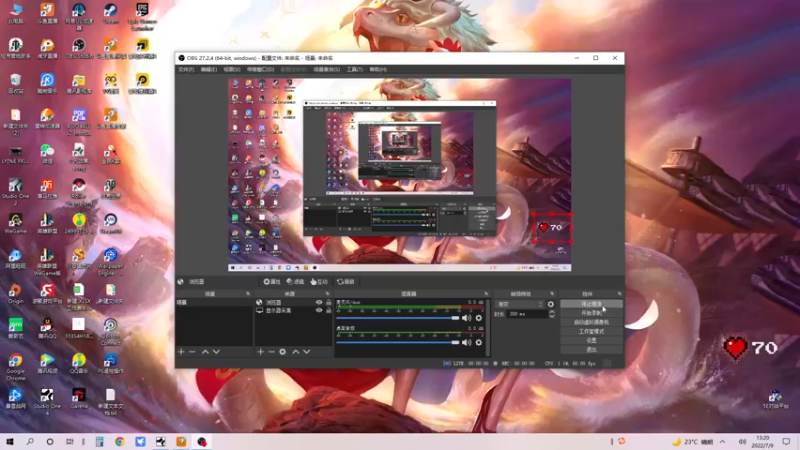Open taskbar search magnifier

30,442
